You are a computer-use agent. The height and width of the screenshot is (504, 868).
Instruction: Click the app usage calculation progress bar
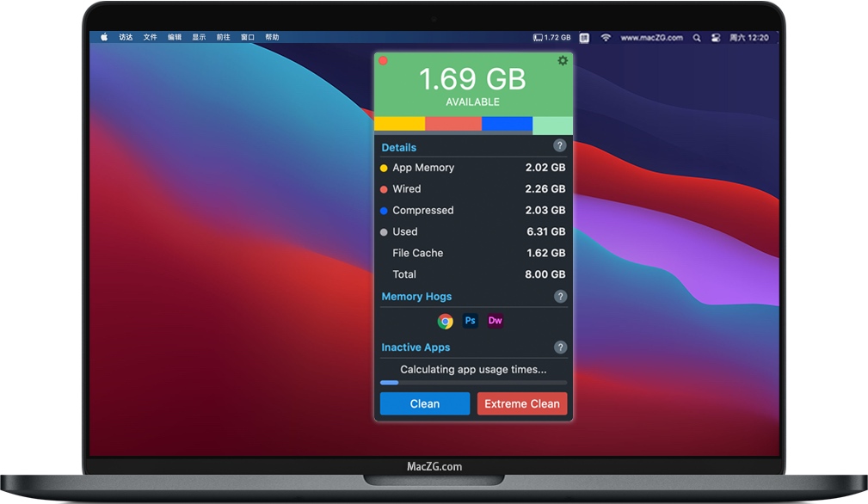pyautogui.click(x=473, y=383)
